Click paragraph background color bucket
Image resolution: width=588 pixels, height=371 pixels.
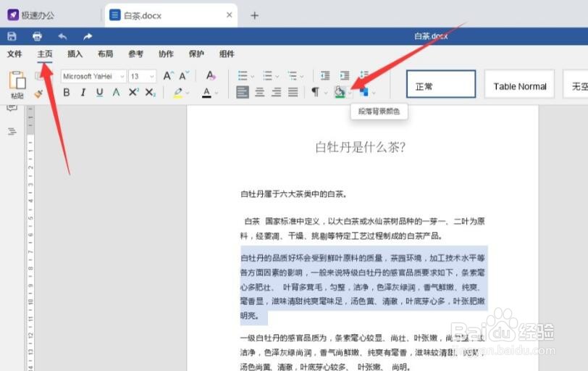point(340,92)
